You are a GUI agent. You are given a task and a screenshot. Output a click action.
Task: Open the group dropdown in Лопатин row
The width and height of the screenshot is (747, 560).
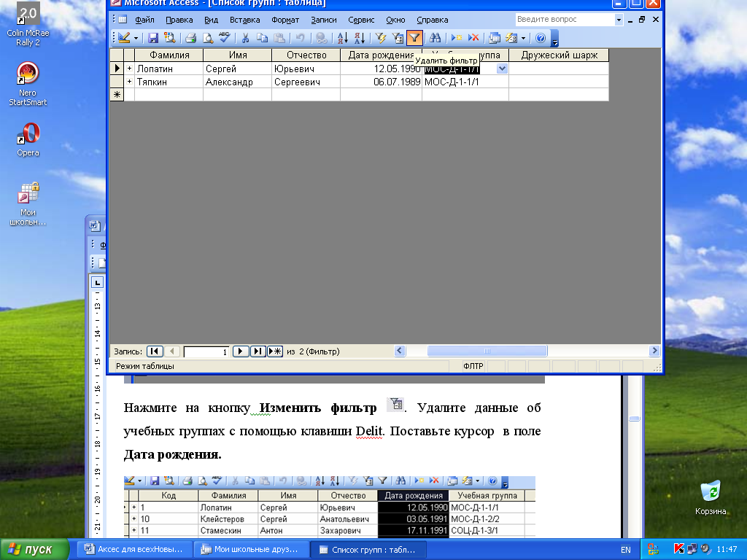(x=502, y=69)
